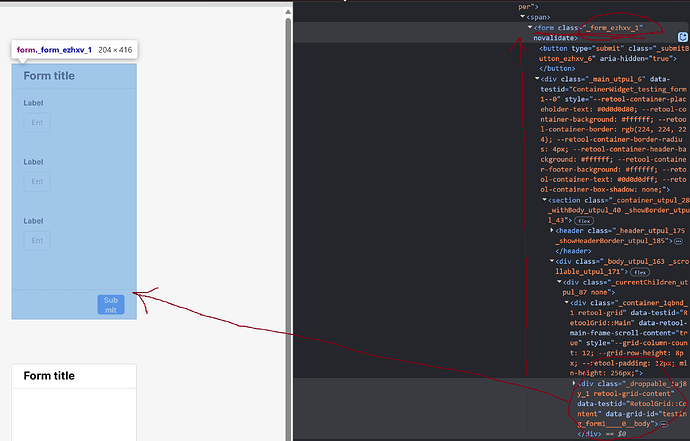The image size is (690, 441).
Task: Expand the header _header_utpul_175 node
Action: [x=551, y=230]
